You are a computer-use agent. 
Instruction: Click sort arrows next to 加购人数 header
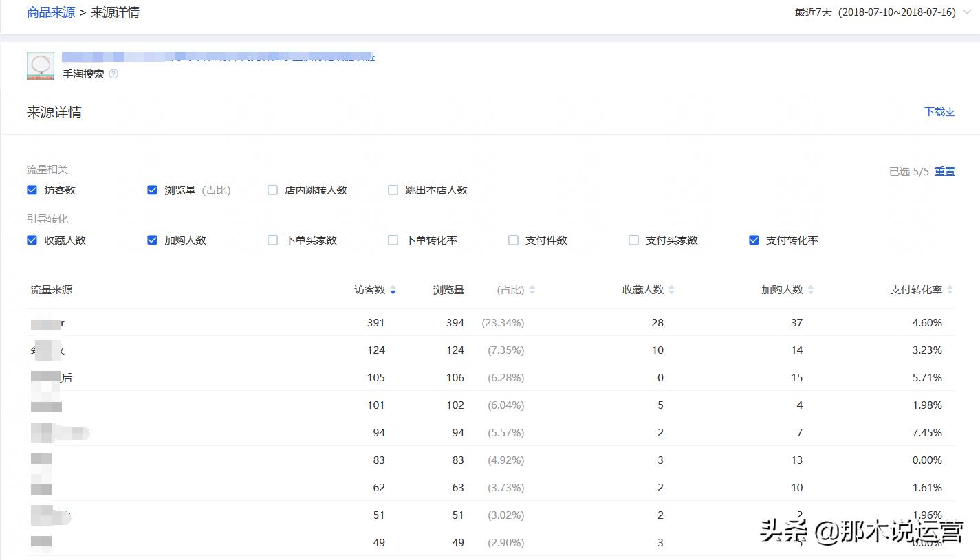click(x=811, y=291)
